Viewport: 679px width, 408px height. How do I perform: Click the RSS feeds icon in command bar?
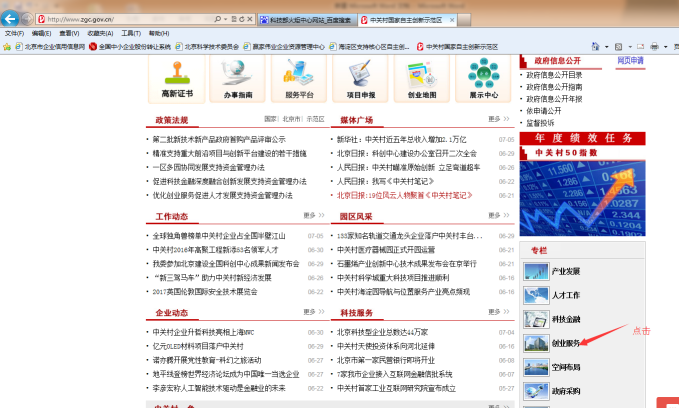coord(618,47)
